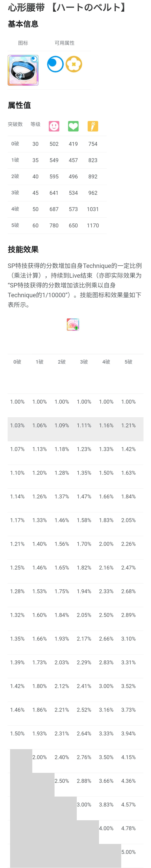Click the 属性值 section heading
Screen dimensions: 151x868
pyautogui.click(x=19, y=105)
